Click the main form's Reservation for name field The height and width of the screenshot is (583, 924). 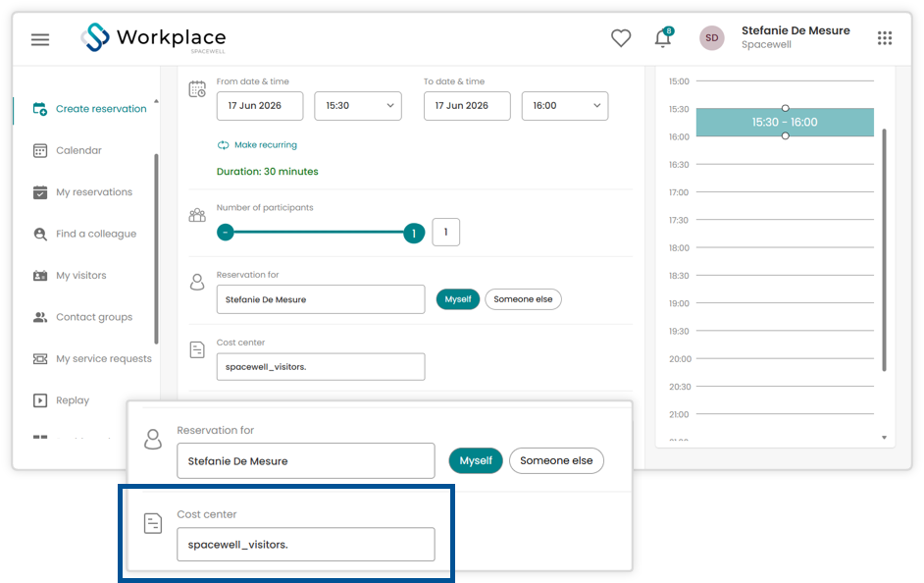[321, 299]
